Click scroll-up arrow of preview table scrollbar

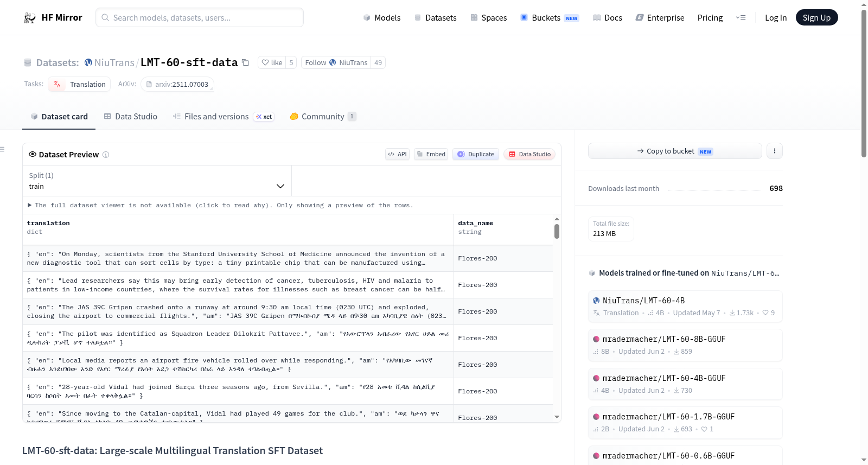tap(557, 219)
